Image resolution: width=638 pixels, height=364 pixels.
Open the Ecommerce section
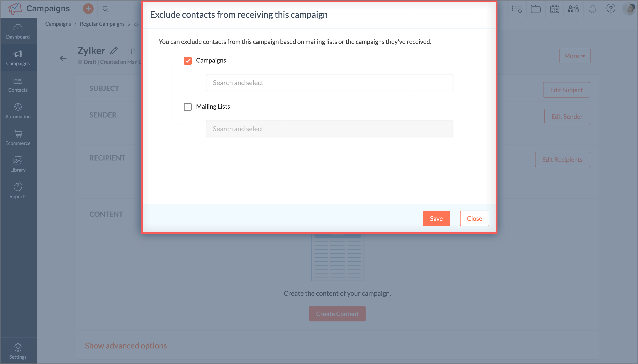pyautogui.click(x=18, y=137)
